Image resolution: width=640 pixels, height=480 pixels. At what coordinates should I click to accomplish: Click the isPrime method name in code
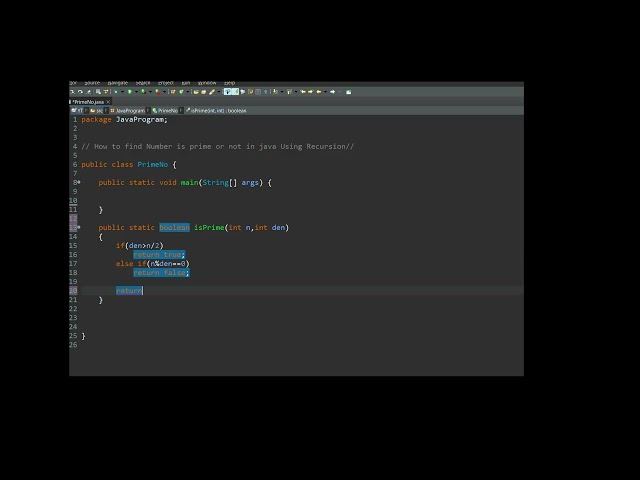click(209, 227)
